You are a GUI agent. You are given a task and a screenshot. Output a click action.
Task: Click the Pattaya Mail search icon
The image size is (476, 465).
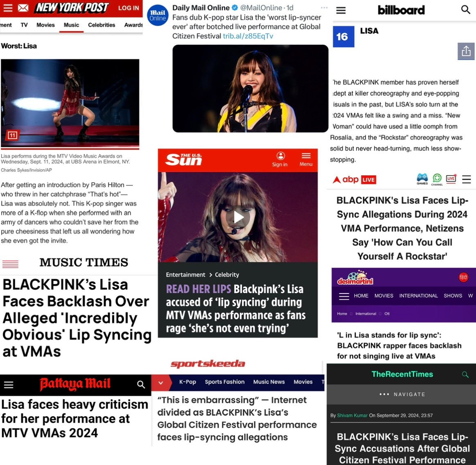(141, 384)
